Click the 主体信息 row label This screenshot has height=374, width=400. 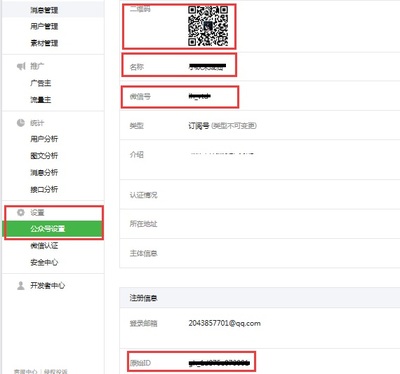click(x=143, y=253)
